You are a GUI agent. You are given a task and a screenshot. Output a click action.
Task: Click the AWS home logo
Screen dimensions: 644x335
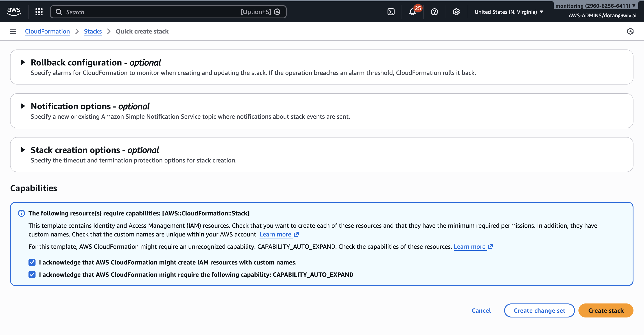tap(14, 11)
